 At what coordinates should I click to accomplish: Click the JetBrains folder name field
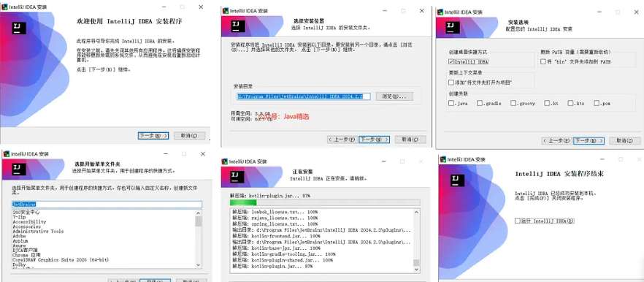coord(107,205)
